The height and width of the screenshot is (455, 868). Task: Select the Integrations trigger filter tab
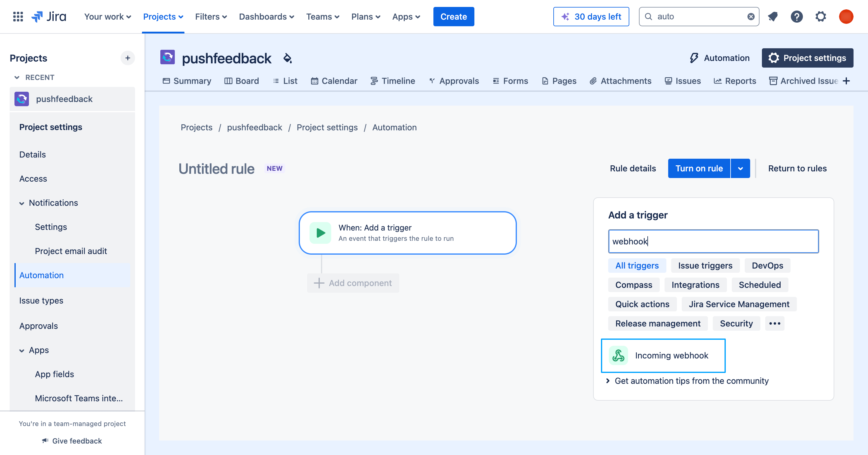click(695, 284)
